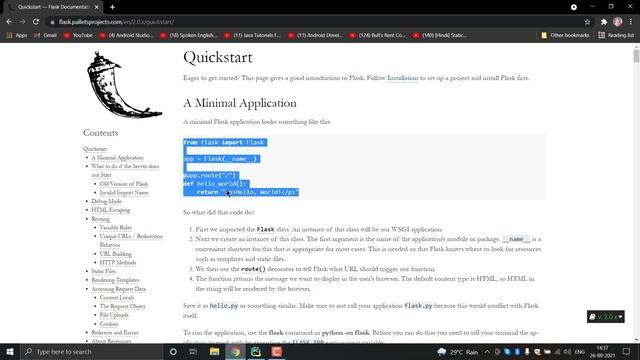Open the YouTube bookmark
This screenshot has height=360, width=640.
pos(78,36)
